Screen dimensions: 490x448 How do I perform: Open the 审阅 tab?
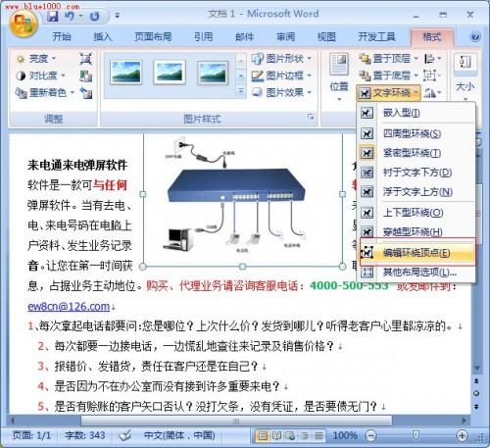[x=286, y=37]
